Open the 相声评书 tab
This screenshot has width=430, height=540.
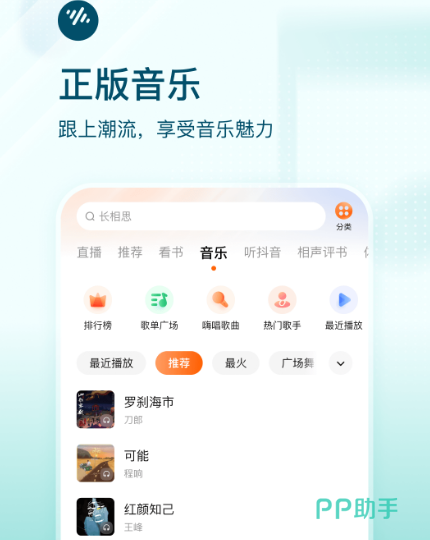(322, 252)
